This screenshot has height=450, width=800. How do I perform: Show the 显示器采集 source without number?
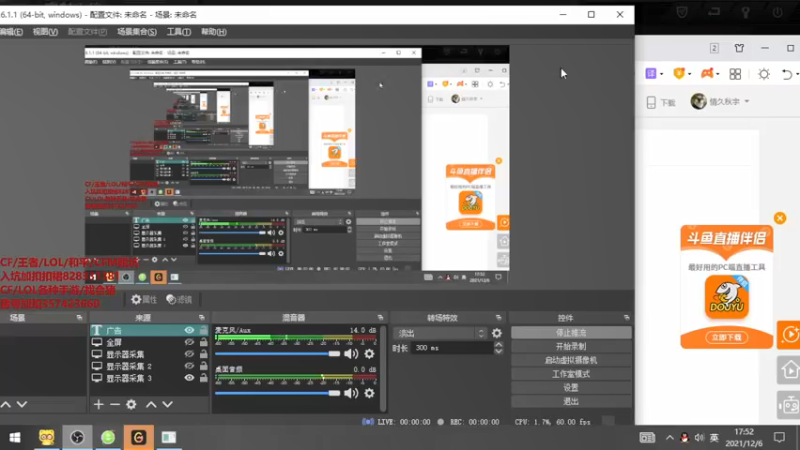pos(189,354)
